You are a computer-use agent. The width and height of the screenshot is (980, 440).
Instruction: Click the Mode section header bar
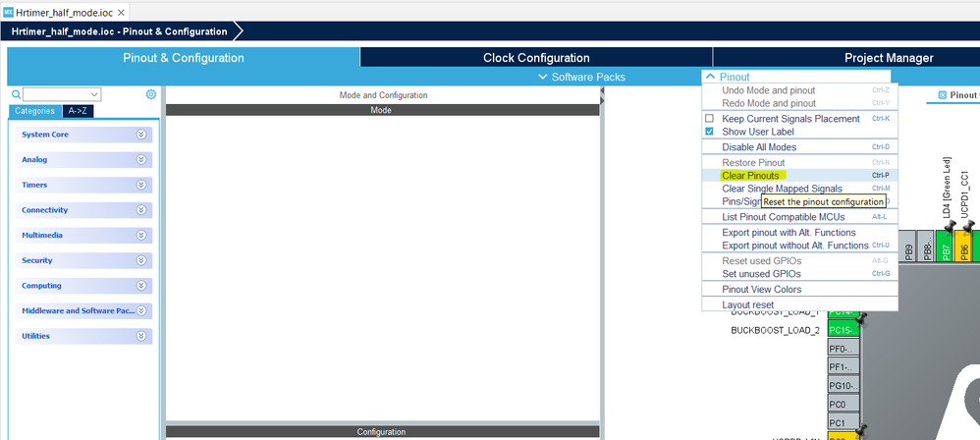click(382, 110)
